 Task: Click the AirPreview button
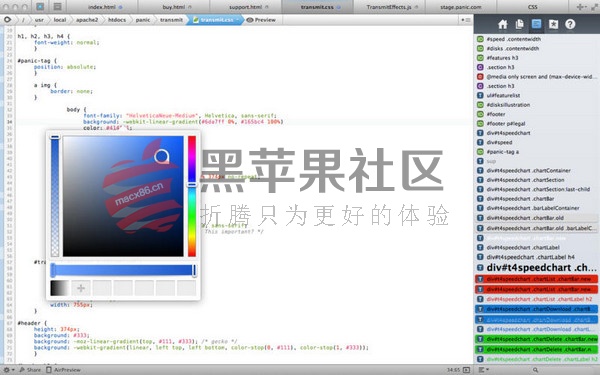click(x=64, y=370)
